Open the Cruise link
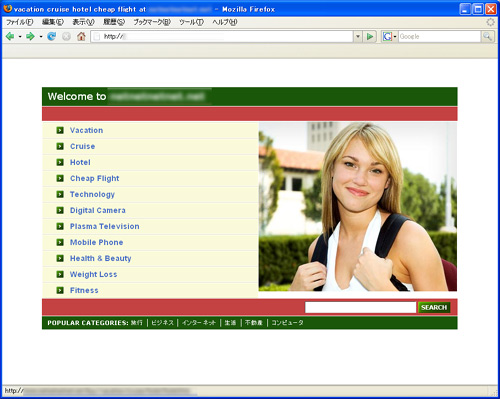 pyautogui.click(x=82, y=146)
